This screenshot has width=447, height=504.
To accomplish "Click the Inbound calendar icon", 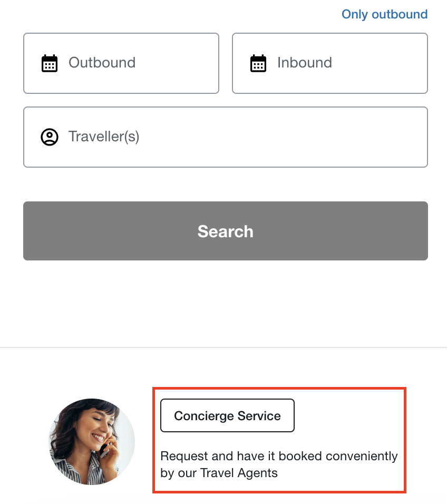I will [258, 63].
